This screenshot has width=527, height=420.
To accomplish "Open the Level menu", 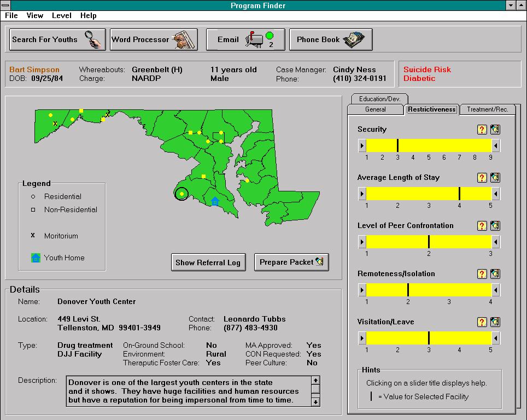I will [x=61, y=15].
